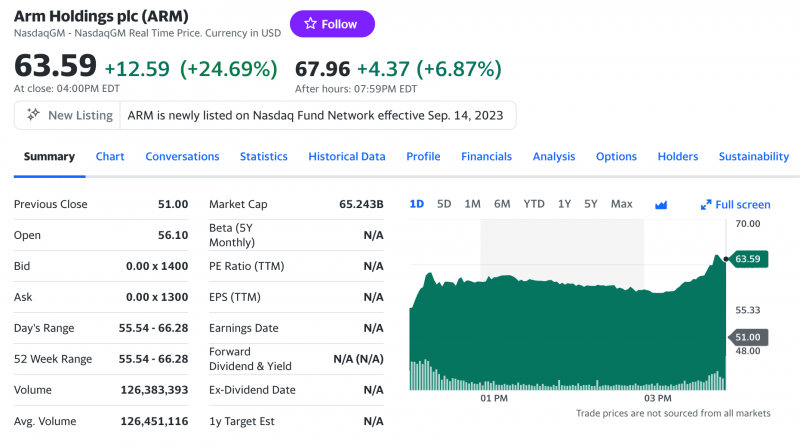This screenshot has width=800, height=447.
Task: Click the Ex-Dividend Date label
Action: click(x=252, y=390)
